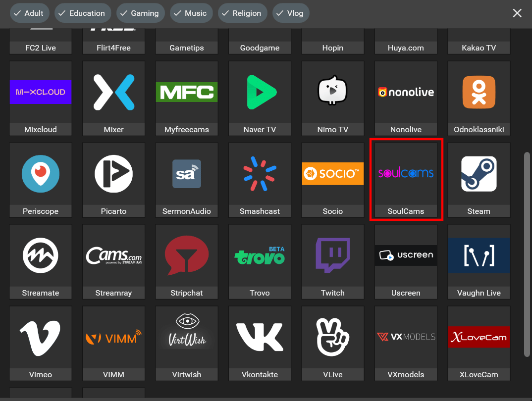Click the vertical scrollbar thumb
This screenshot has height=401, width=532.
click(x=527, y=254)
